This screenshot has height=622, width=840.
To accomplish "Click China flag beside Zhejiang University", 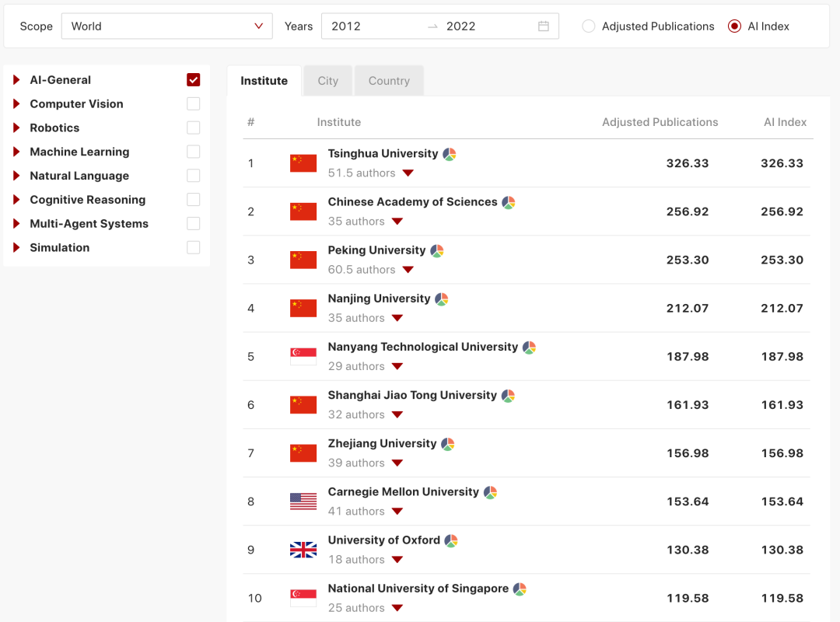I will tap(303, 453).
